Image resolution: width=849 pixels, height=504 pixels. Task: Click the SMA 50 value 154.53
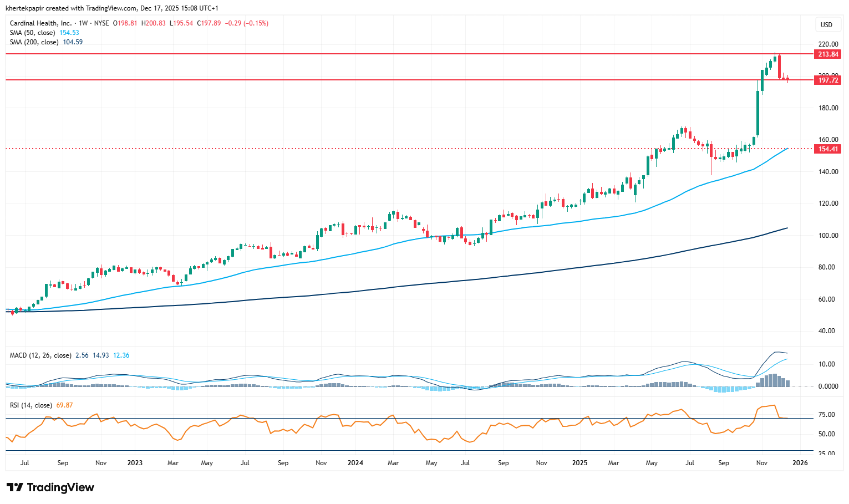pos(69,33)
